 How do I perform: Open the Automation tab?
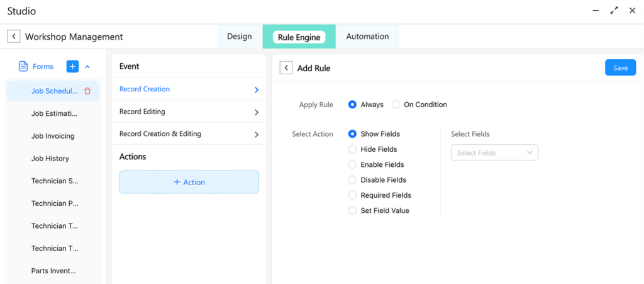click(367, 37)
